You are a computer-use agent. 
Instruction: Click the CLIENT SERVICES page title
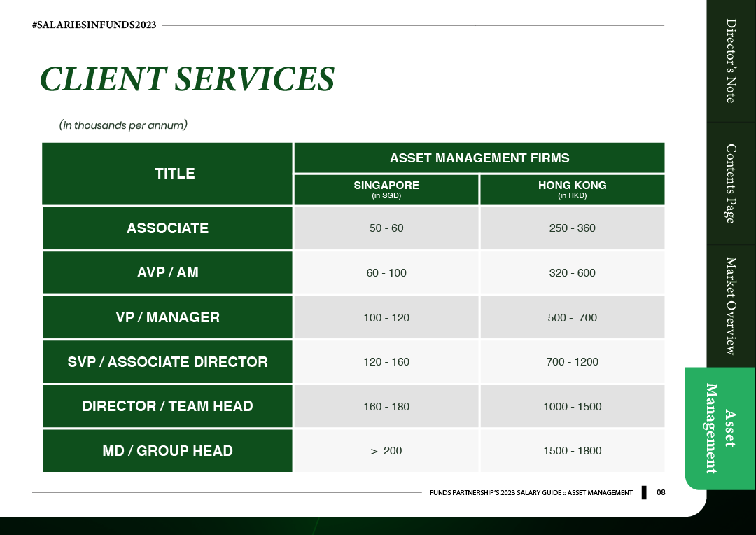click(187, 79)
